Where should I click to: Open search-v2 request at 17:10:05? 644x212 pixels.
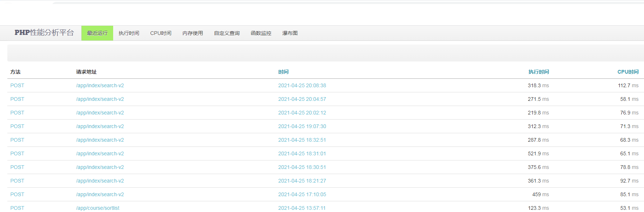point(100,194)
